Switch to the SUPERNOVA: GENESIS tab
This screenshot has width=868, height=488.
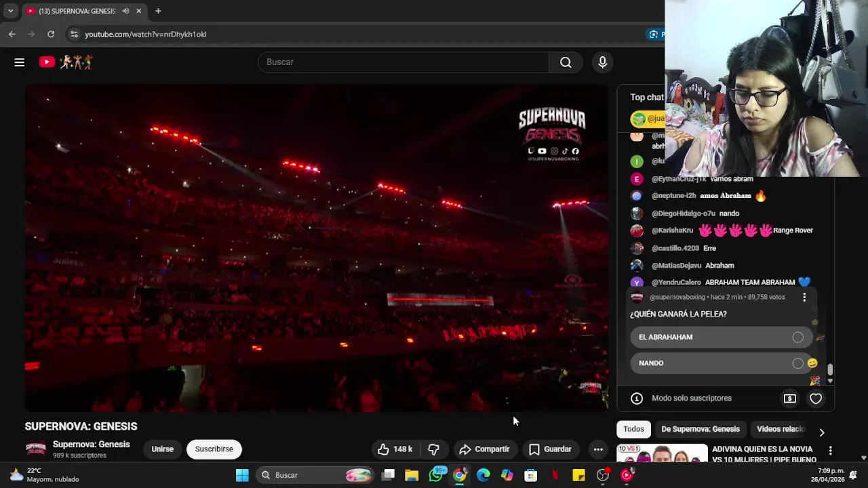coord(77,11)
